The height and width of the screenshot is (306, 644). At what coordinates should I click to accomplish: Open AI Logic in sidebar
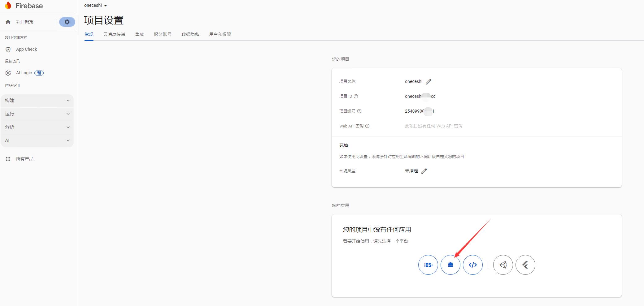pos(24,73)
